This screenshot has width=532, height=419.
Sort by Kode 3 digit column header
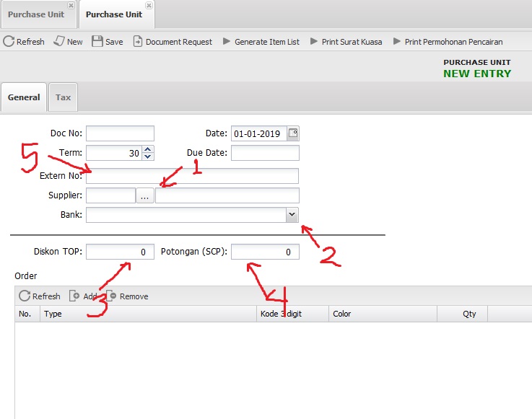pyautogui.click(x=292, y=314)
